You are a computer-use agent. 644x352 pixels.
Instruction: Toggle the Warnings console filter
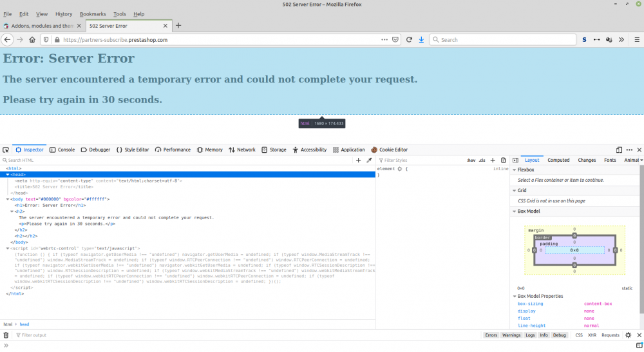[x=511, y=335]
